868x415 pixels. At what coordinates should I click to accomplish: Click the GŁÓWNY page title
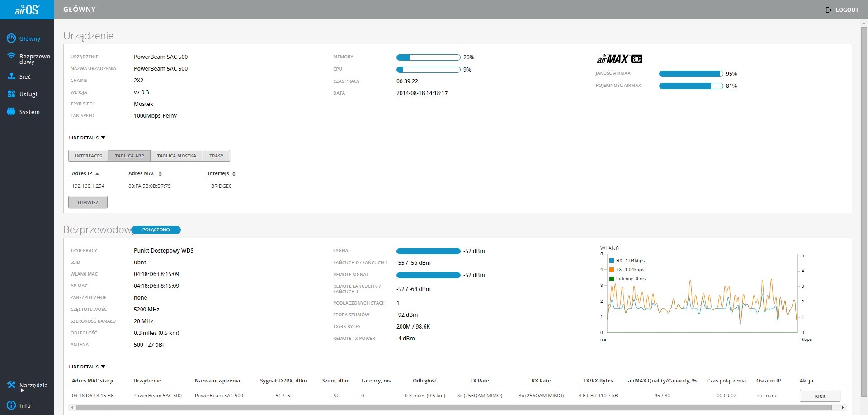coord(80,10)
